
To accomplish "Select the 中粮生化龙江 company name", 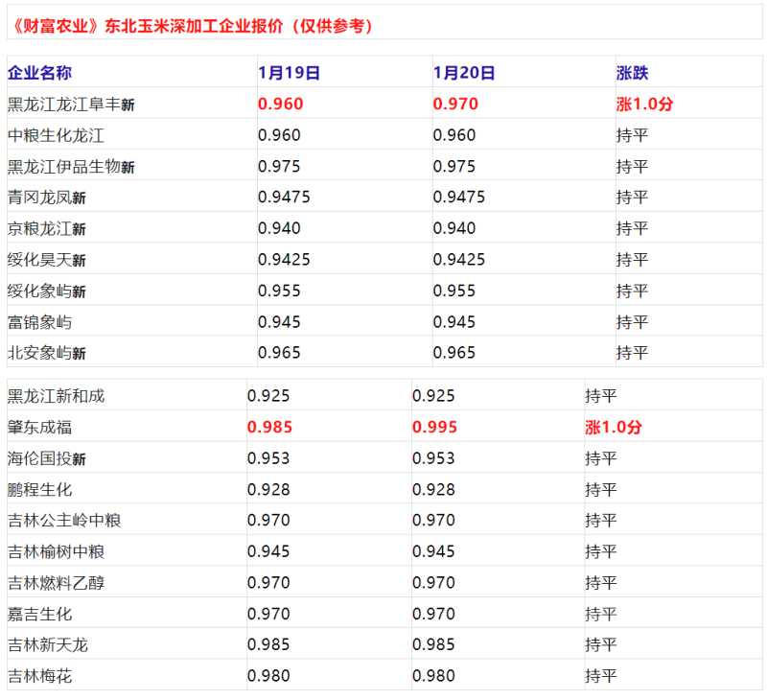I will point(56,135).
